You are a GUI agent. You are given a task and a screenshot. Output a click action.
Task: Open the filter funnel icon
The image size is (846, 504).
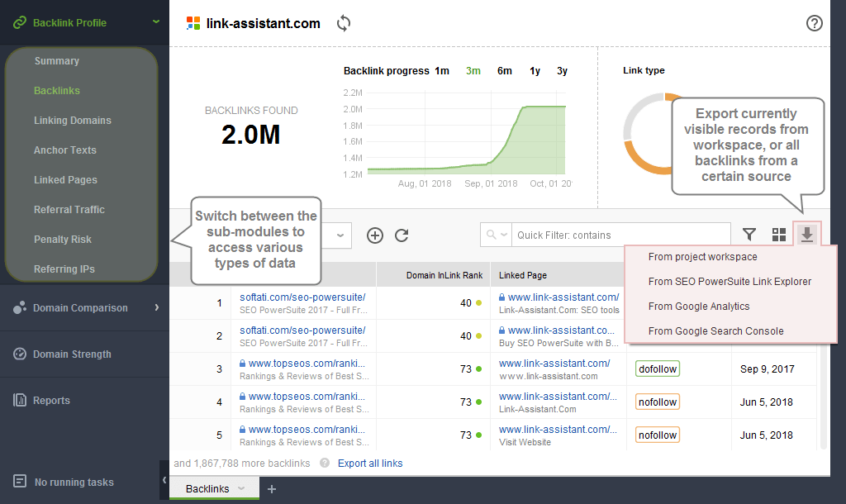point(749,234)
